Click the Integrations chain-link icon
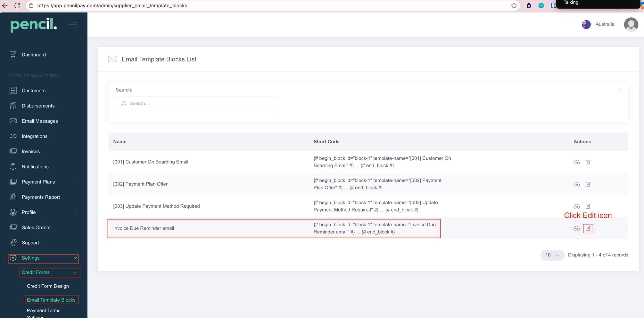Screen dimensions: 644x318 point(13,136)
